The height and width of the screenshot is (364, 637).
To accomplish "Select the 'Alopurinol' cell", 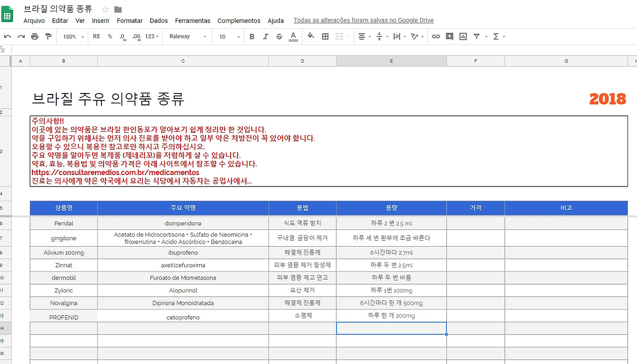I will coord(183,290).
